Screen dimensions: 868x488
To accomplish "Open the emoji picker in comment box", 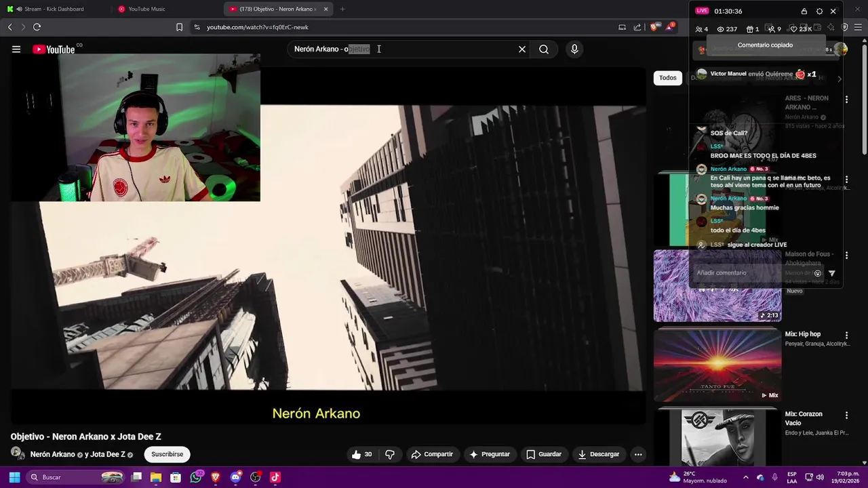I will click(x=818, y=273).
